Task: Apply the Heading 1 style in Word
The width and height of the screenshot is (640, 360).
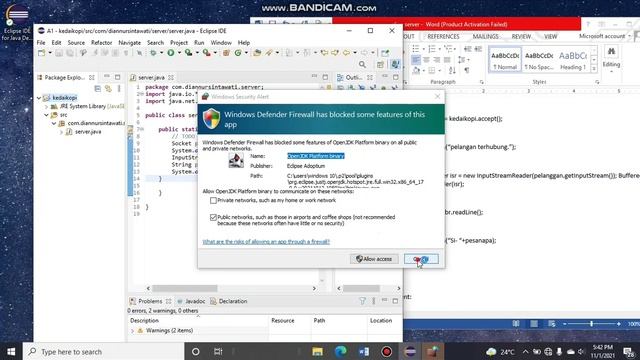Action: coord(573,60)
